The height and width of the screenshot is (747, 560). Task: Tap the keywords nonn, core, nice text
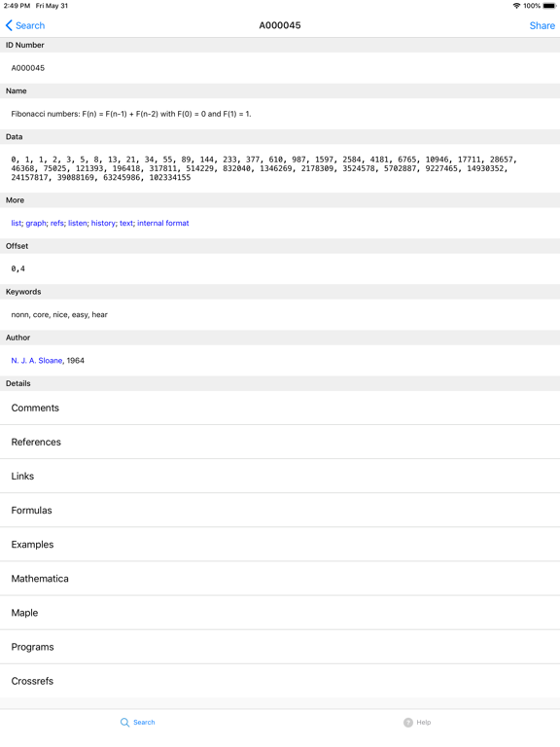pos(59,314)
